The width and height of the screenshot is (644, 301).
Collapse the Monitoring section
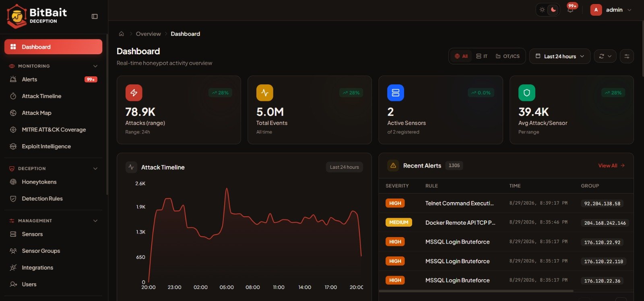click(95, 66)
